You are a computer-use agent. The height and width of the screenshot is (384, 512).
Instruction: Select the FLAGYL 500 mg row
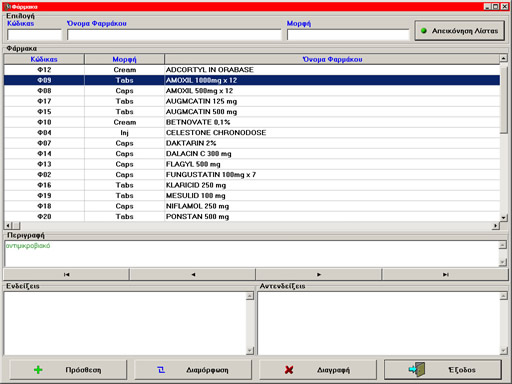pos(252,164)
